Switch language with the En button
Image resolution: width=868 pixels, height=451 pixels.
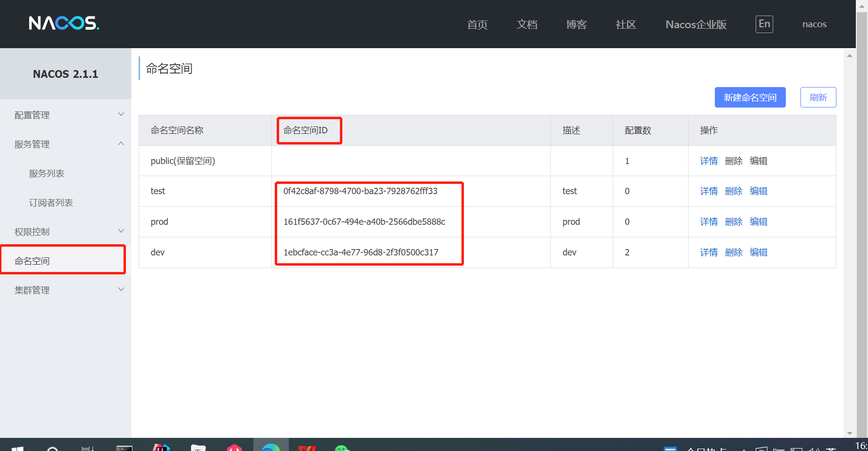click(764, 24)
